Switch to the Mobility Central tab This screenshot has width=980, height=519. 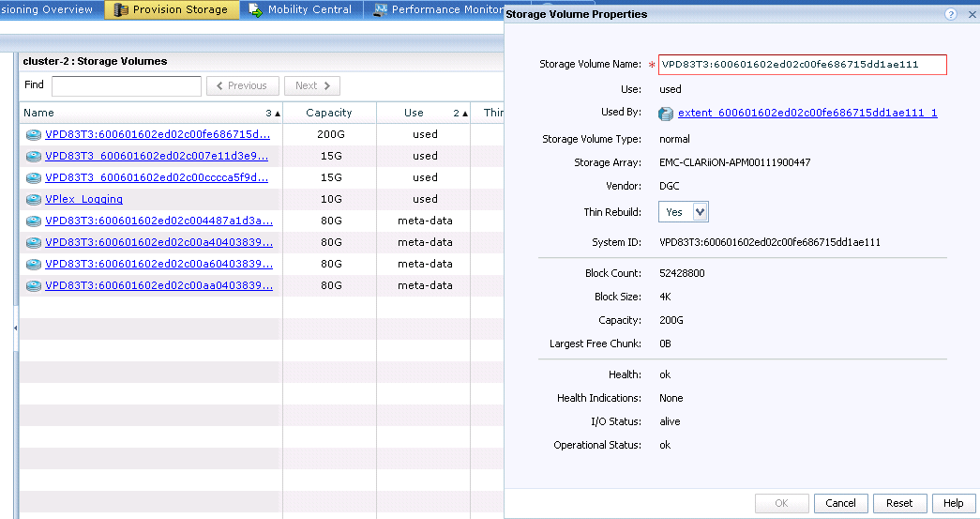[301, 9]
